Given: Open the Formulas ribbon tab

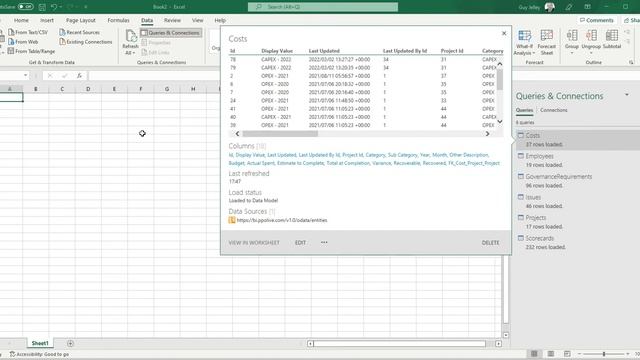Looking at the screenshot, I should coord(118,20).
